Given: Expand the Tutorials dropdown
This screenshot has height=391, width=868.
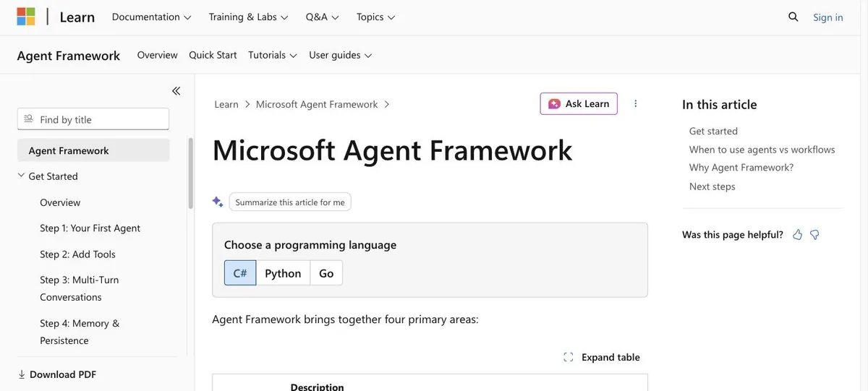Looking at the screenshot, I should (273, 55).
